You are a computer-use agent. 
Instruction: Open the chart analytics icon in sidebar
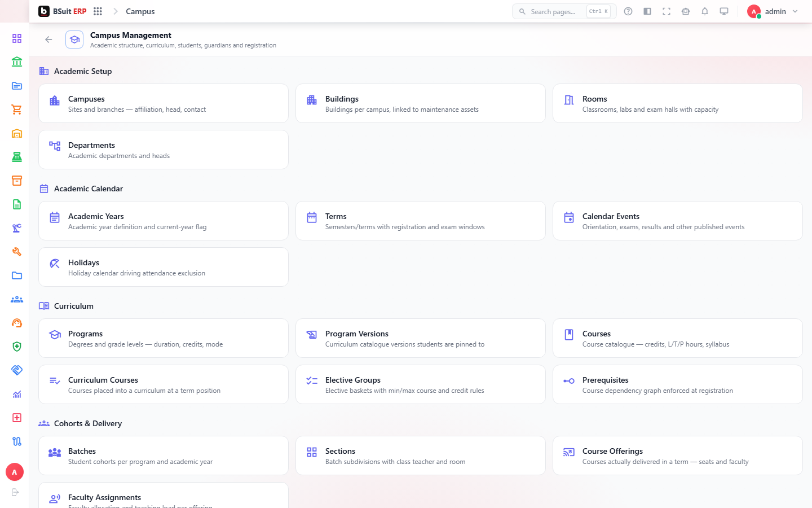point(17,394)
